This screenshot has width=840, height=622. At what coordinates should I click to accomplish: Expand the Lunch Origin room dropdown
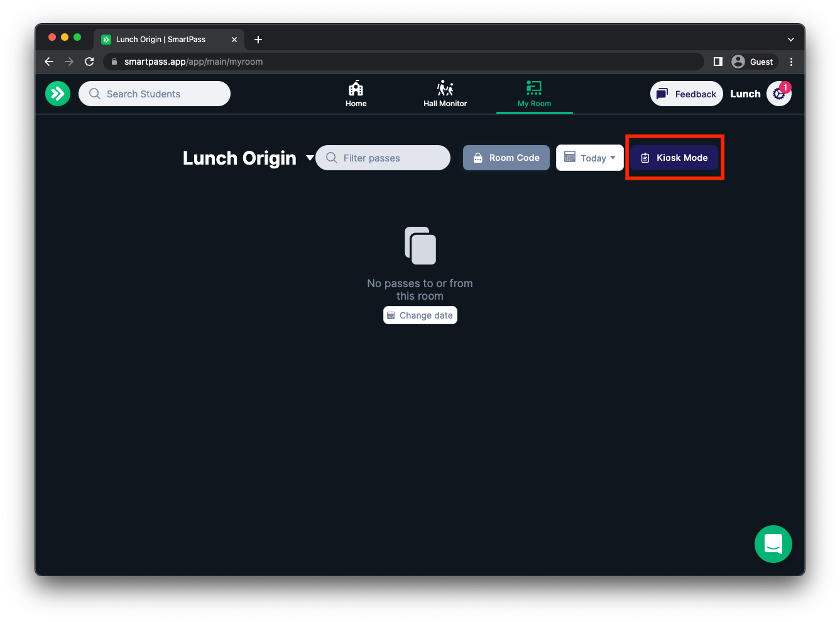click(310, 158)
